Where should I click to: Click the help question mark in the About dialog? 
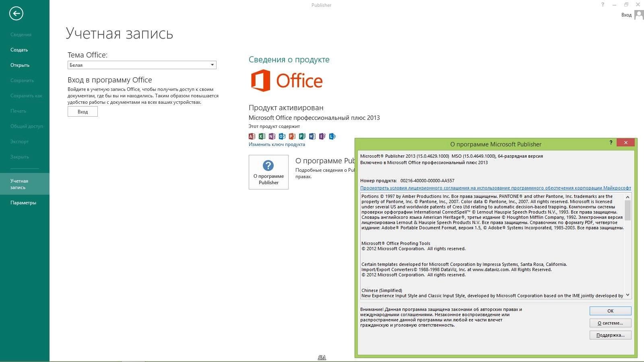(611, 142)
